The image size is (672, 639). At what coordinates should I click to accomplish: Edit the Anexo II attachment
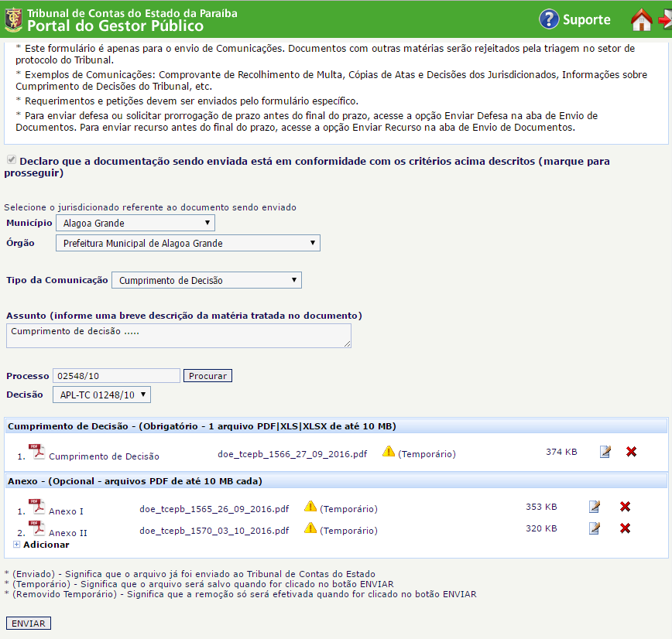(595, 528)
